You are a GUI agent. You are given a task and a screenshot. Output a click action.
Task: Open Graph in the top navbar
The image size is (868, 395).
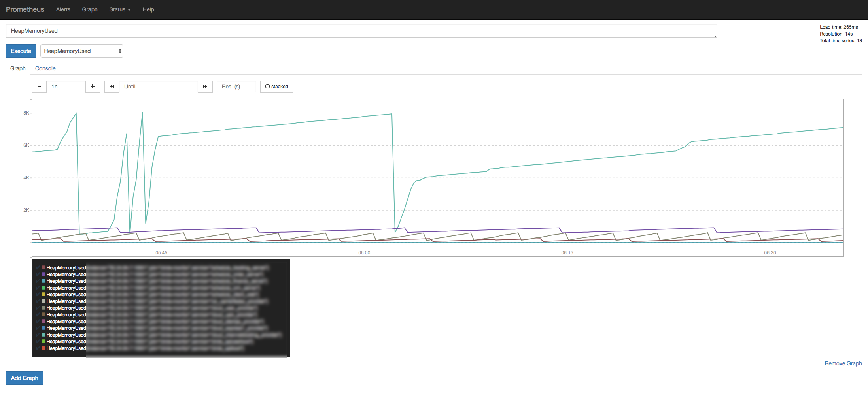pos(90,9)
